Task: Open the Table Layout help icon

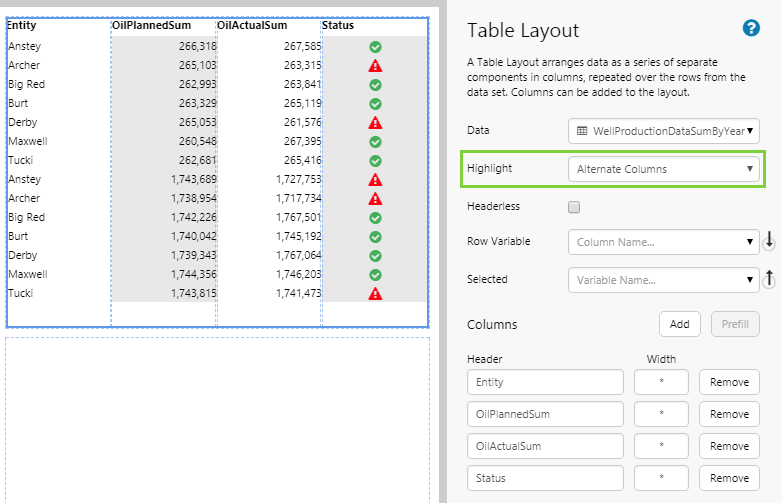Action: click(751, 28)
